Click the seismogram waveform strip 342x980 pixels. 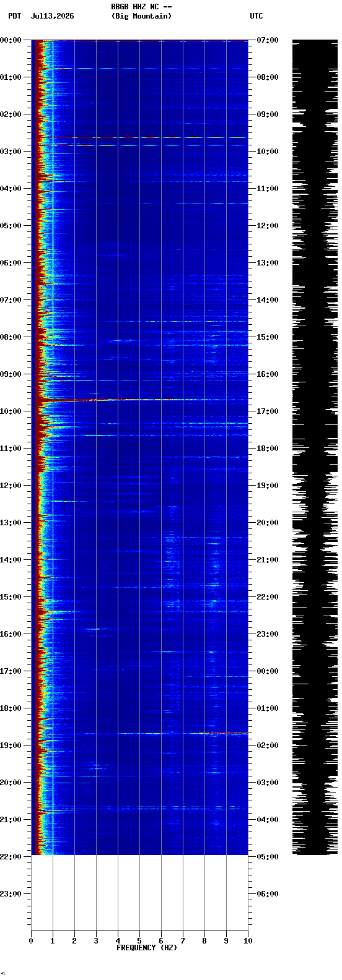pyautogui.click(x=315, y=447)
